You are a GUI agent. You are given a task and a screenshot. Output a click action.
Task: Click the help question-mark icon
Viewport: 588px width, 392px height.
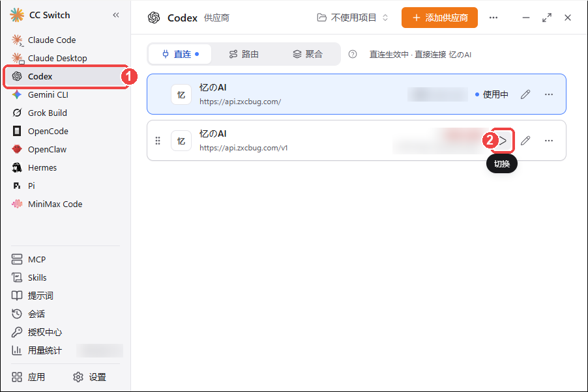(353, 54)
